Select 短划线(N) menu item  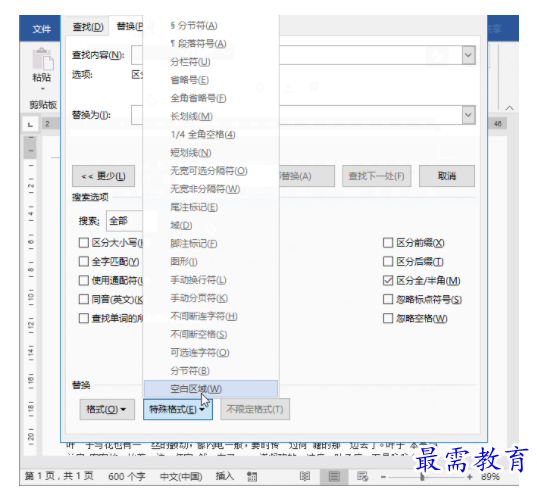pos(211,153)
